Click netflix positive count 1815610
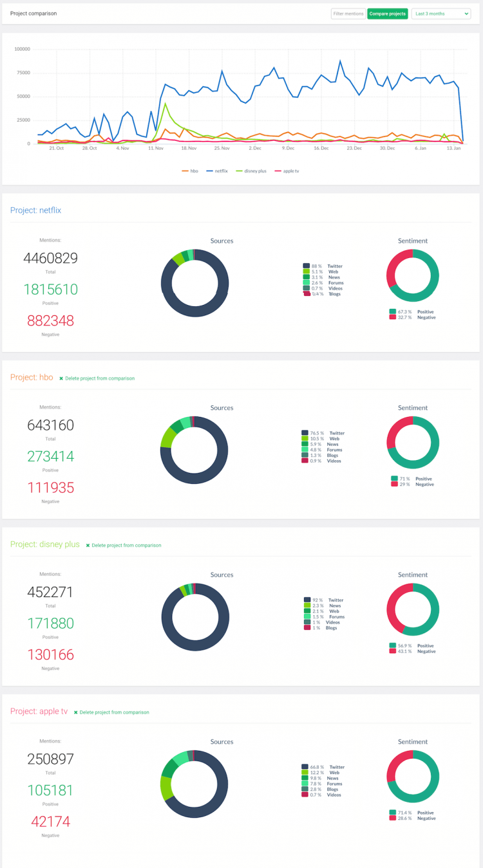 [x=50, y=290]
